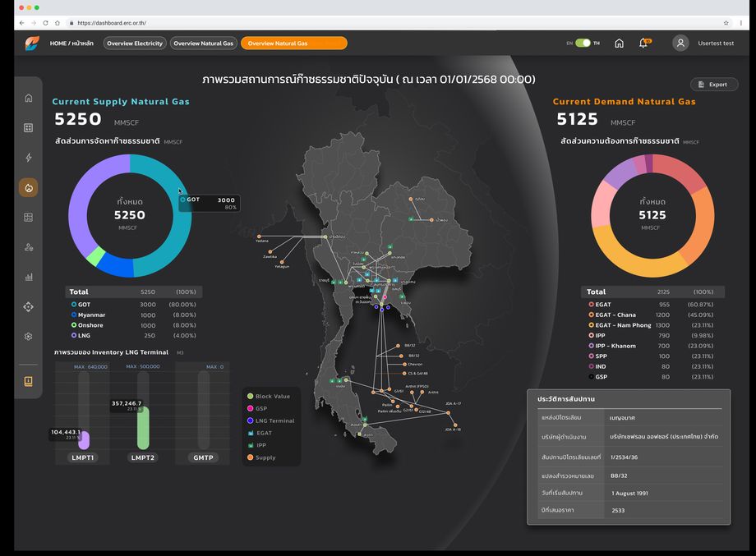Open the home icon in left sidebar
Image resolution: width=756 pixels, height=556 pixels.
[x=29, y=98]
